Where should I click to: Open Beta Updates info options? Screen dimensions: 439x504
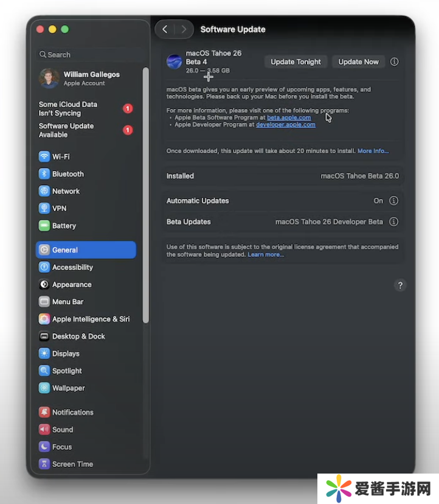[393, 222]
